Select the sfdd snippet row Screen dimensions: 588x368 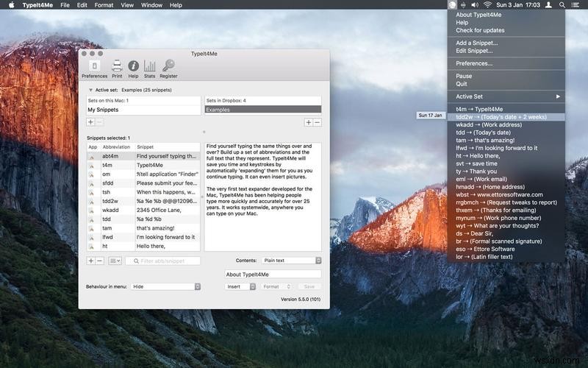[143, 183]
